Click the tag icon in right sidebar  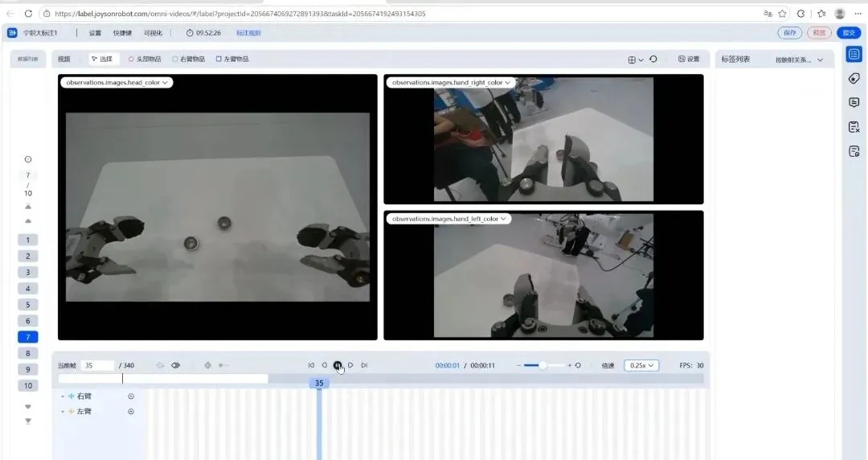854,78
